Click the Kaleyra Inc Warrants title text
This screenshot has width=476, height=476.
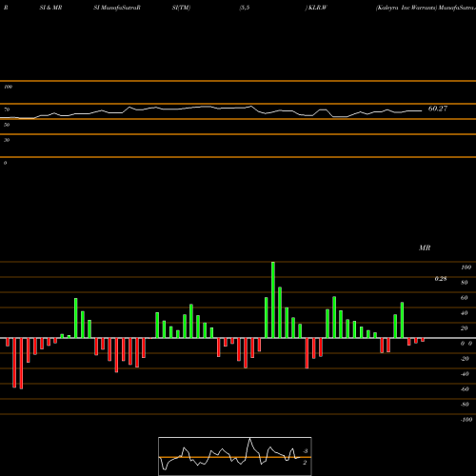407,8
